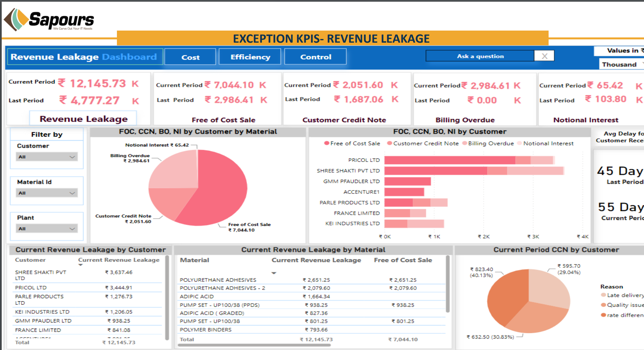Image resolution: width=644 pixels, height=350 pixels.
Task: Expand the Customer filter dropdown
Action: pyautogui.click(x=47, y=157)
